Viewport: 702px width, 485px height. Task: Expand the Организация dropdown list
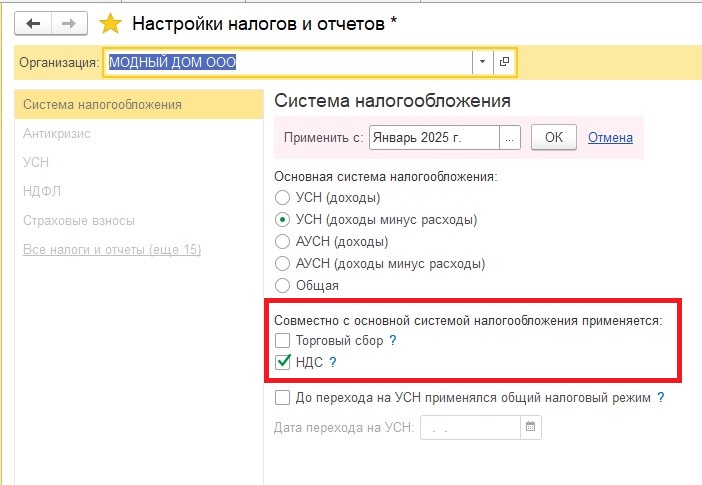click(x=483, y=62)
